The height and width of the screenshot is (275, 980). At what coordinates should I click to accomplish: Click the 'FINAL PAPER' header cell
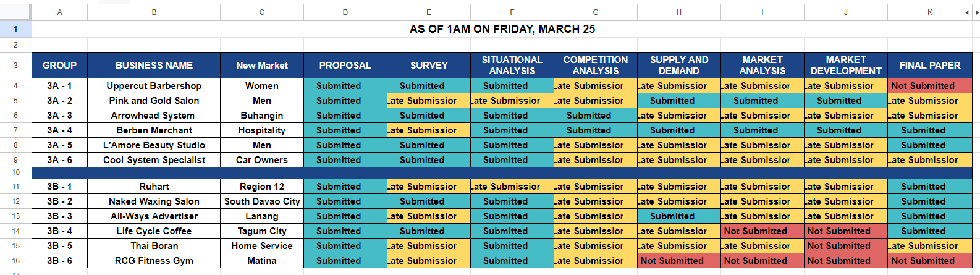tap(929, 65)
